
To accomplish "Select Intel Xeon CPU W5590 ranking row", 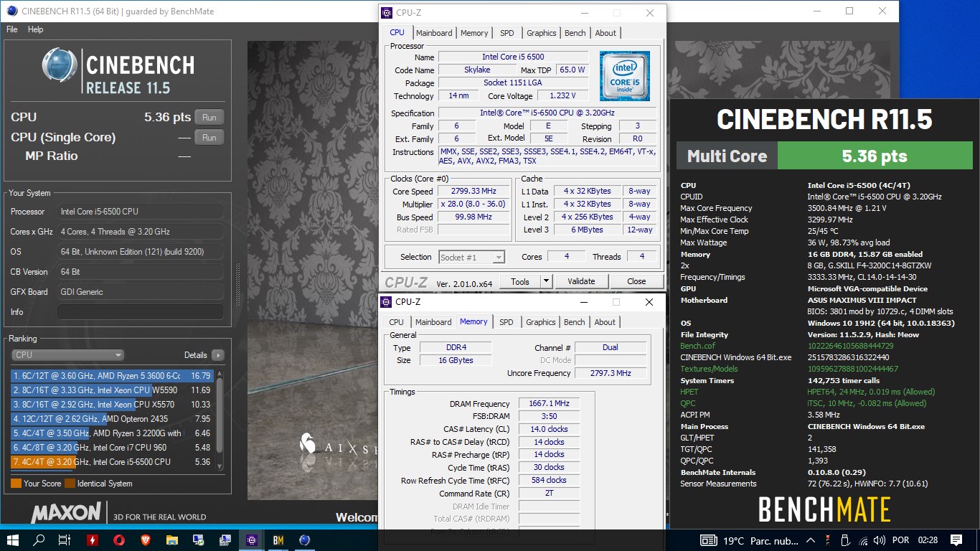I will point(112,390).
